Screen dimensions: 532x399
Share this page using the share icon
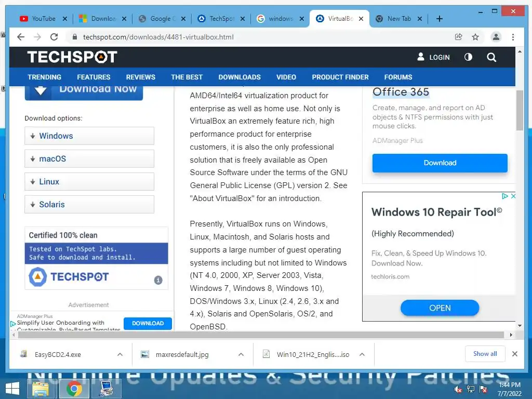(458, 37)
